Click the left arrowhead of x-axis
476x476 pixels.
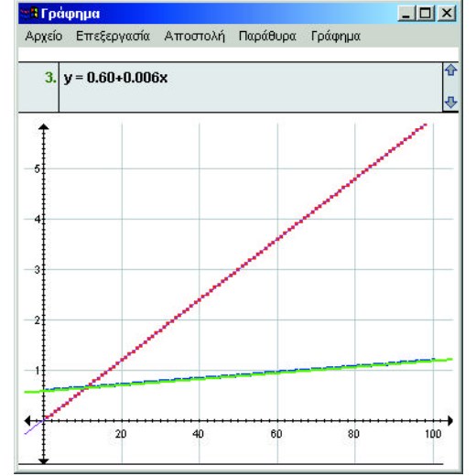pyautogui.click(x=27, y=421)
